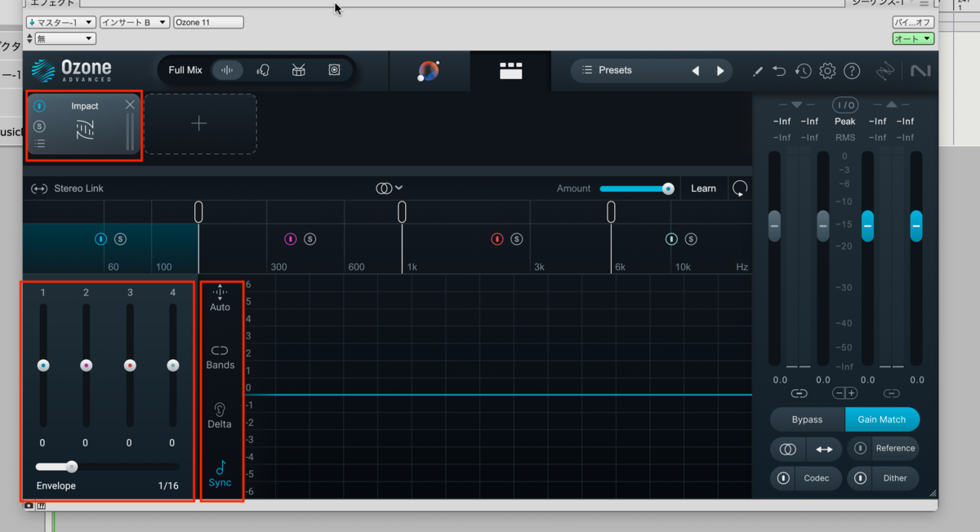Solo band 1
Image resolution: width=980 pixels, height=532 pixels.
click(x=120, y=239)
